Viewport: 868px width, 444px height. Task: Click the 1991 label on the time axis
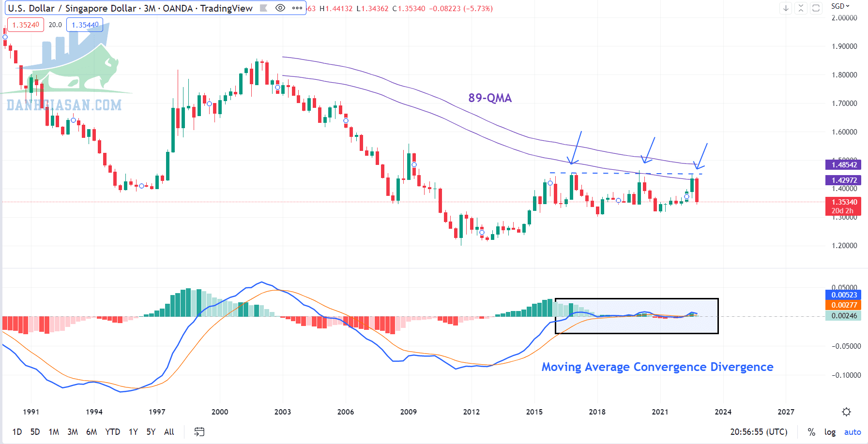[x=31, y=412]
